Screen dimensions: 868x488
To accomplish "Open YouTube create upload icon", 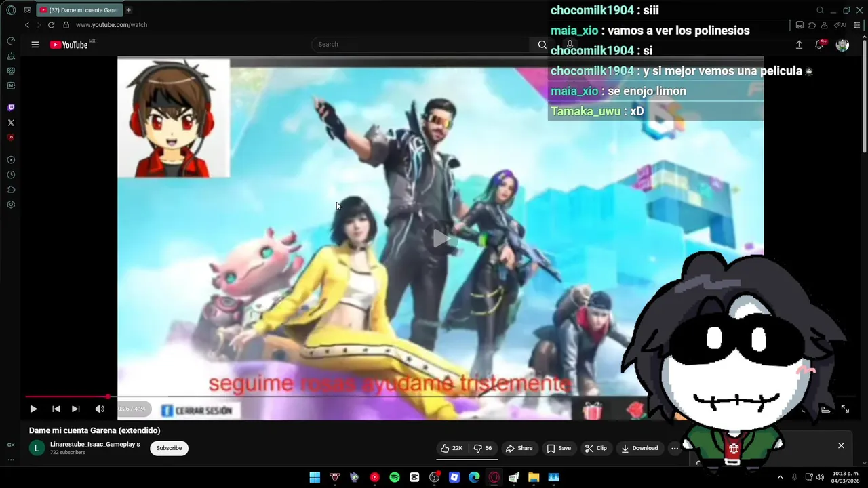I will (x=799, y=45).
